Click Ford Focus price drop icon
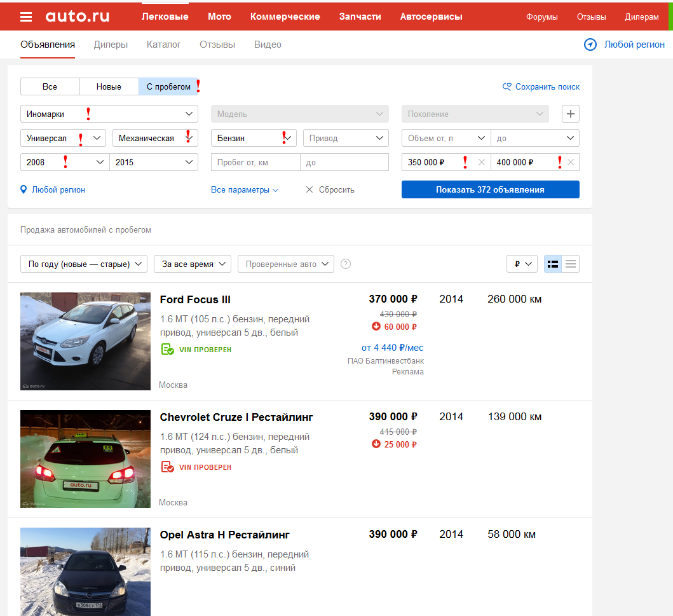 pos(376,326)
